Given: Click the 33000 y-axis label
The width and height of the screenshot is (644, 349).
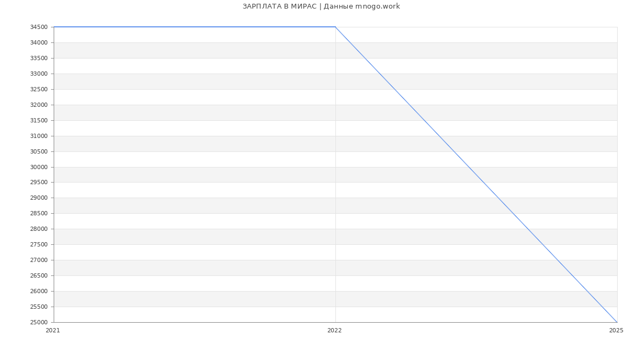Looking at the screenshot, I should pos(39,74).
